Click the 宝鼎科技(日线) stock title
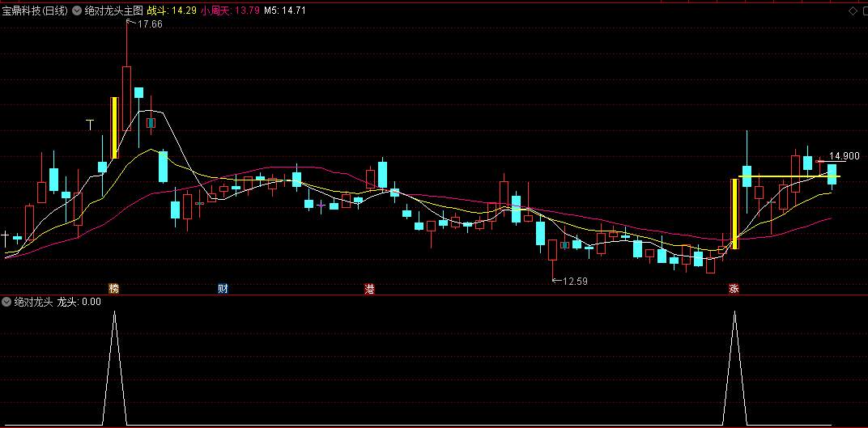 click(36, 11)
